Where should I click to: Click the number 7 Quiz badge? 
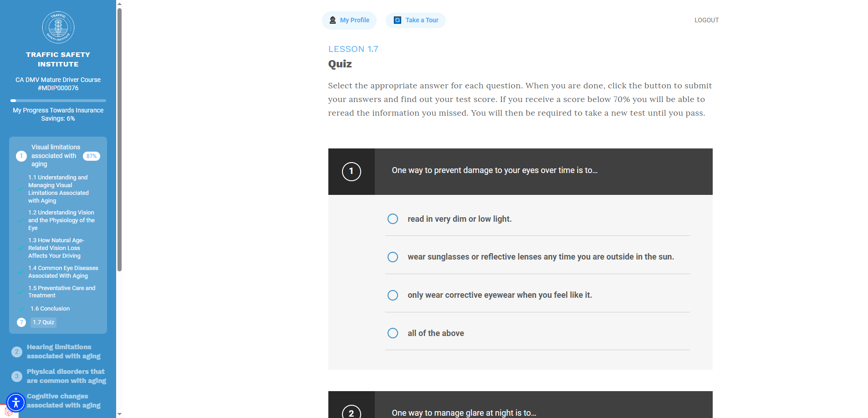coord(21,322)
